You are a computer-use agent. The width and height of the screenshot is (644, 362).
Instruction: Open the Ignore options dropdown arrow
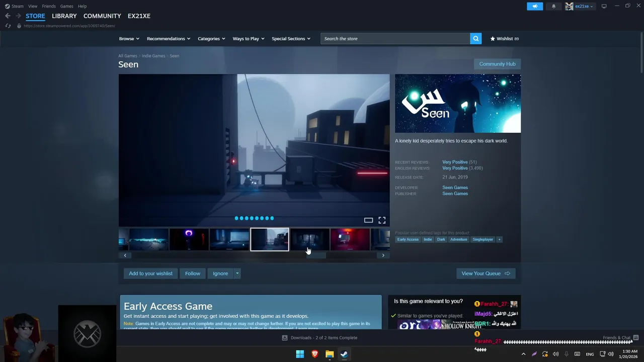[x=237, y=274]
